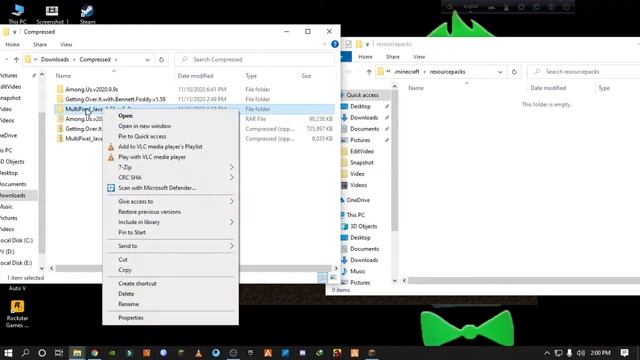Switch to details view in Compressed
The image size is (640, 360).
(x=322, y=278)
